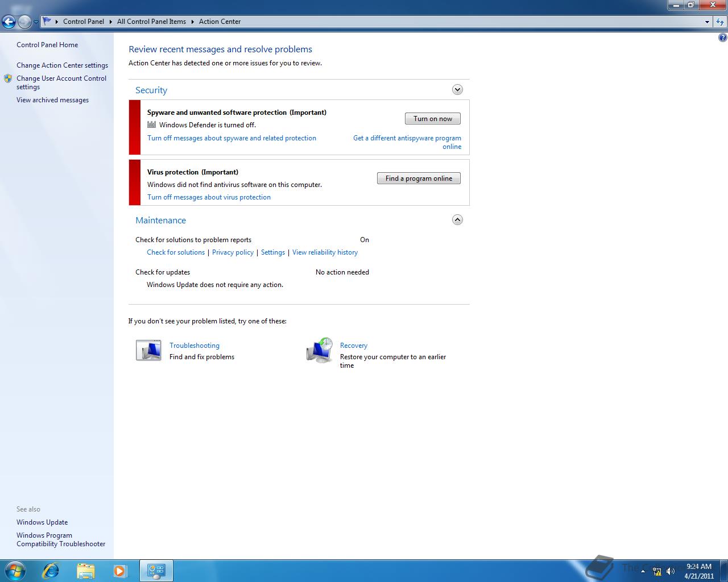Turn off messages about spyware protection

click(x=231, y=138)
